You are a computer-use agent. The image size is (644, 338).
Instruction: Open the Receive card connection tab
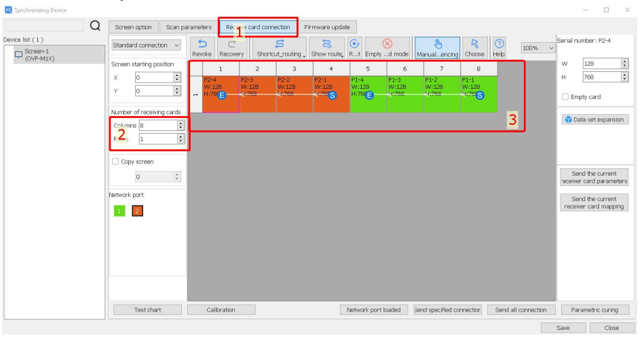pyautogui.click(x=258, y=27)
